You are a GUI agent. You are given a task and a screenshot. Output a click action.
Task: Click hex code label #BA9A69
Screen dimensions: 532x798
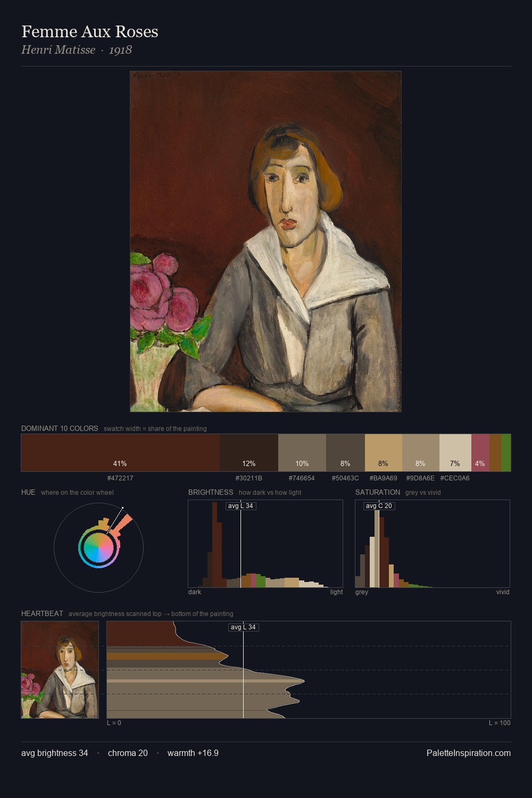(384, 478)
